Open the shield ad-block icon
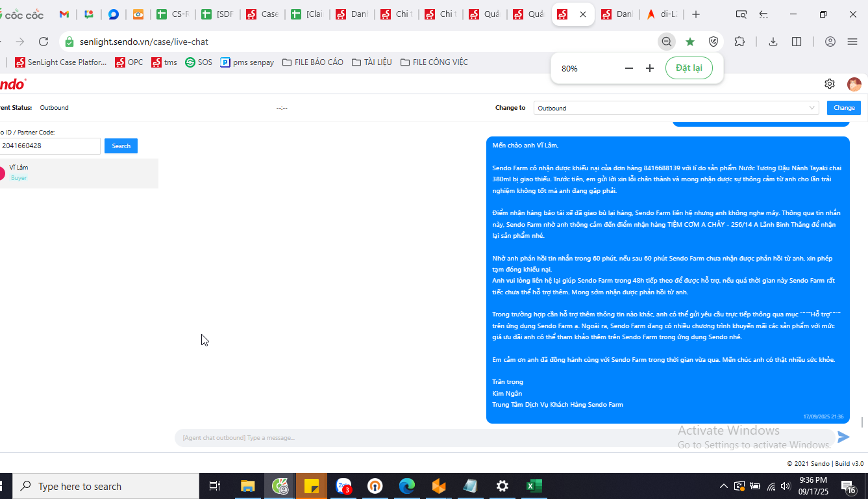This screenshot has height=499, width=868. [713, 42]
